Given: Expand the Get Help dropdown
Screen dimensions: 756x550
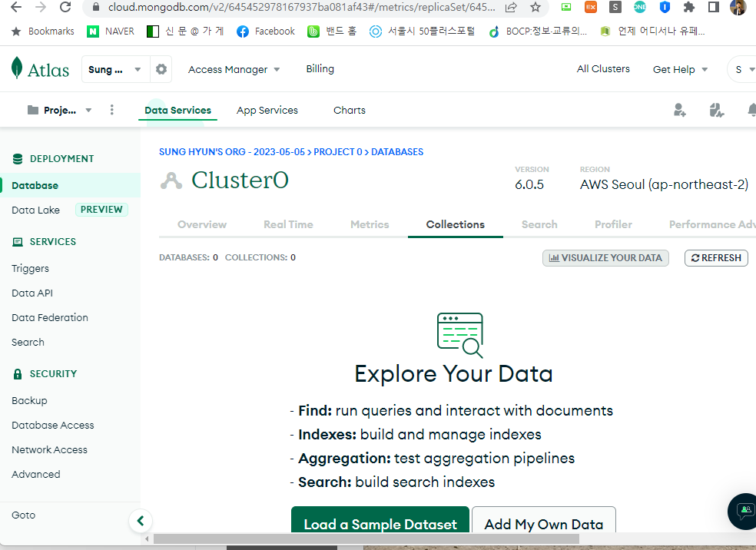Looking at the screenshot, I should pos(680,69).
